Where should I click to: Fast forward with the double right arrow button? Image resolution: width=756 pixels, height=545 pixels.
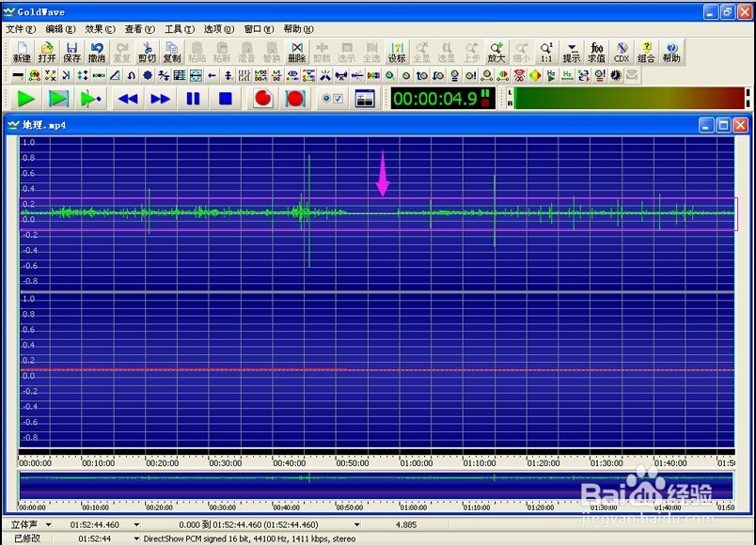(160, 99)
